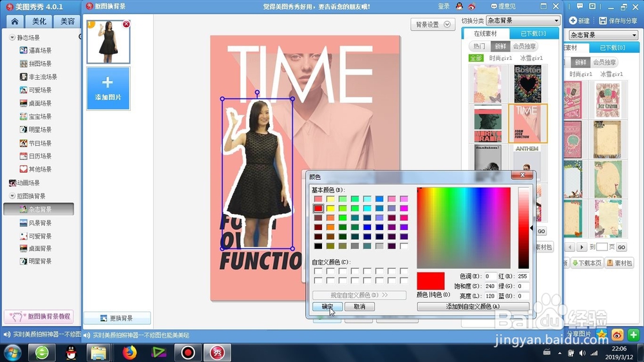Open the Windows Start menu
Image resolution: width=644 pixels, height=362 pixels.
13,352
